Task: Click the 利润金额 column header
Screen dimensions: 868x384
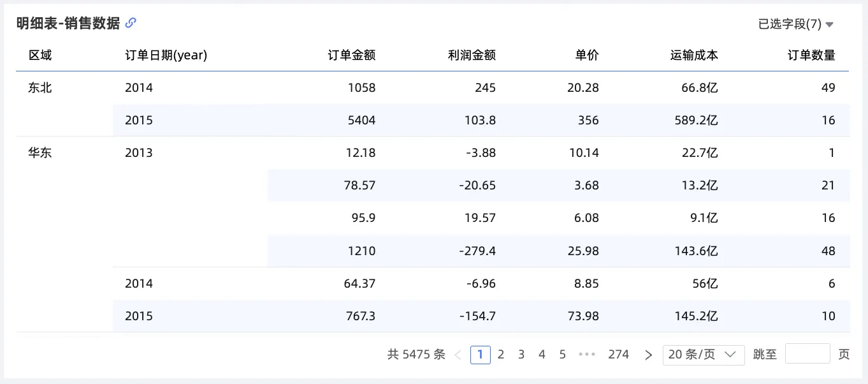Action: tap(472, 55)
